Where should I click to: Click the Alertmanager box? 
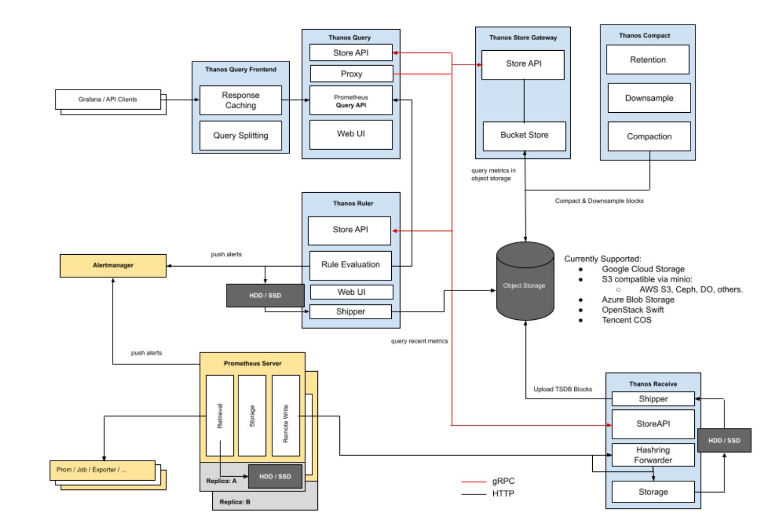(113, 265)
